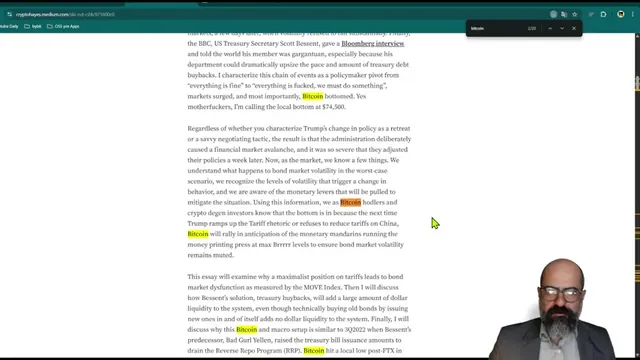Bookmark this page with star icon

click(x=575, y=14)
